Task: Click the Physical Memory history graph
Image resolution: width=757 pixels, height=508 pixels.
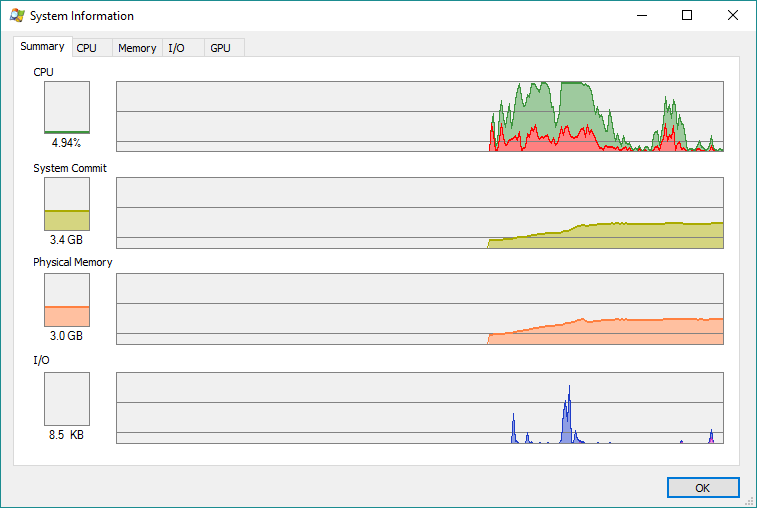Action: coord(420,309)
